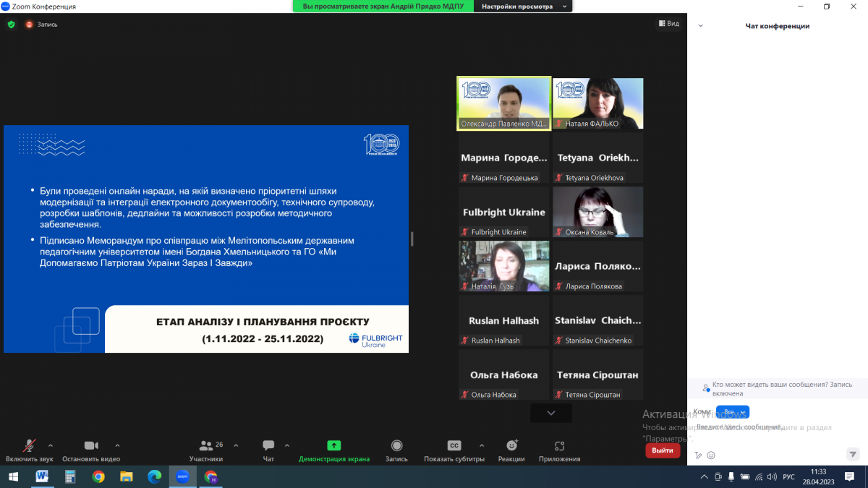Open the Reactions (Реакции) icon
868x488 pixels.
coord(511,446)
